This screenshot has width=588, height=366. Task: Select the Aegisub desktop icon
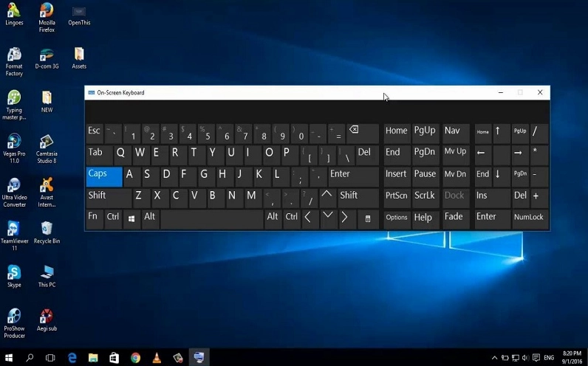coord(47,320)
